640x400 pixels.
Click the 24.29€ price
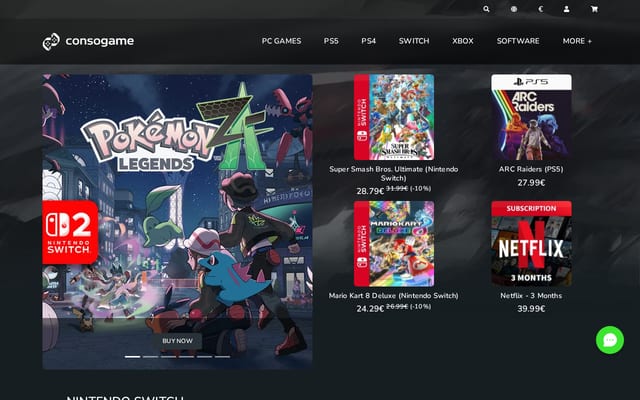point(370,309)
